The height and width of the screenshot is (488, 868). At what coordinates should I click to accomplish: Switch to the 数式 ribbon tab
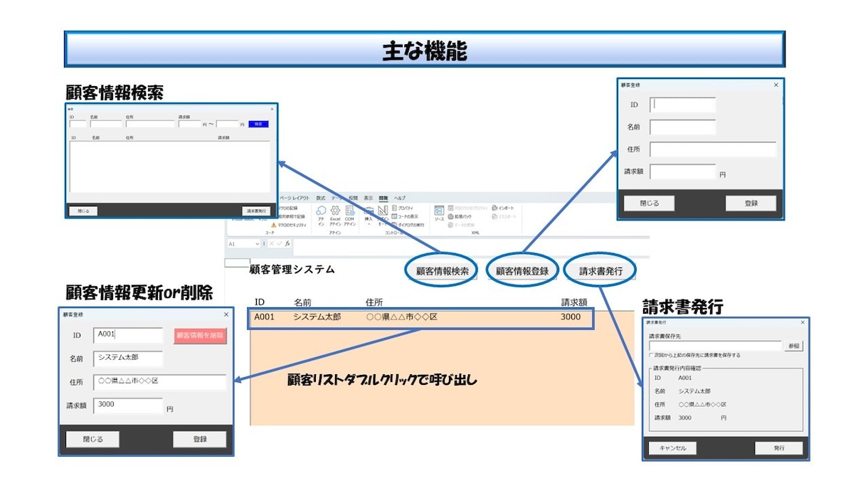click(321, 198)
